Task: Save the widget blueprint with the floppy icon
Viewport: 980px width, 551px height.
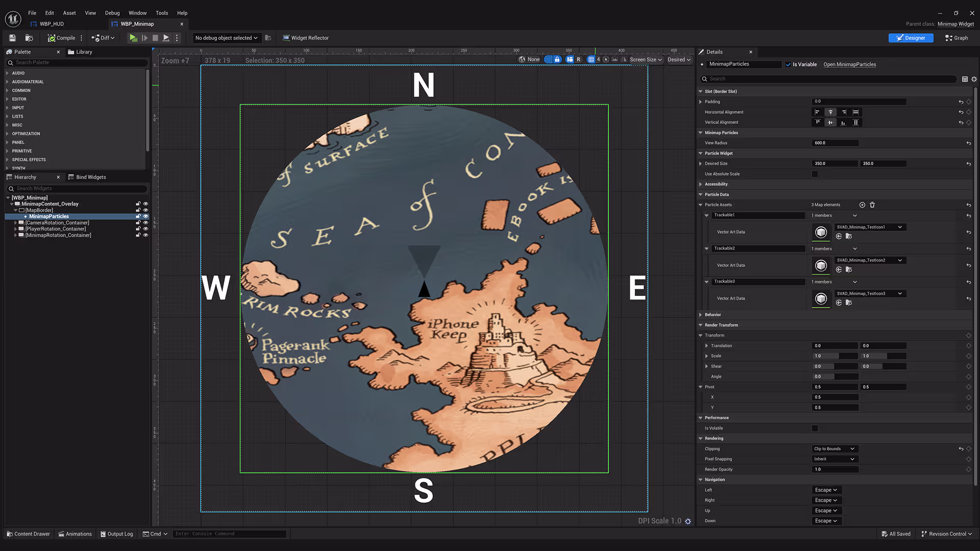Action: click(x=12, y=38)
